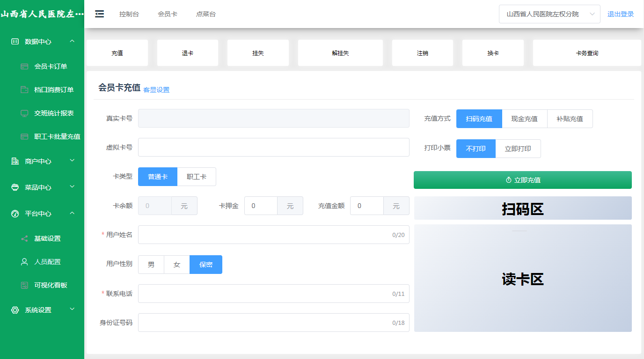The image size is (644, 359).
Task: Click the 商户中心 building icon
Action: (15, 161)
